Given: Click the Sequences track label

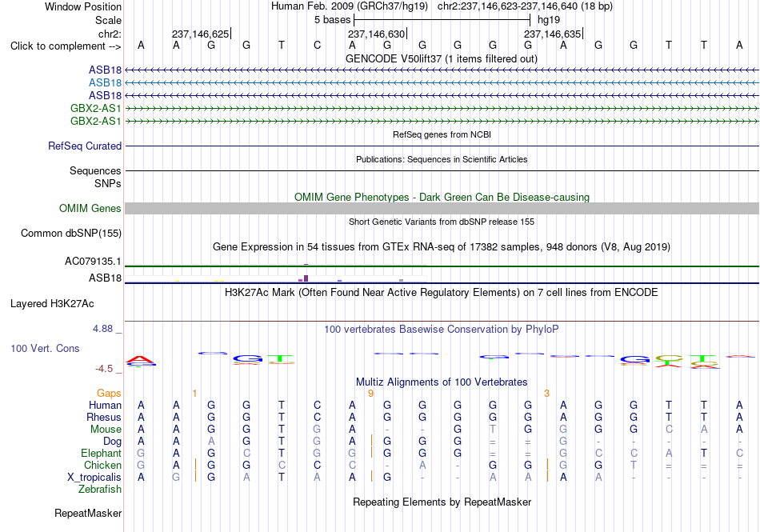Looking at the screenshot, I should point(95,171).
